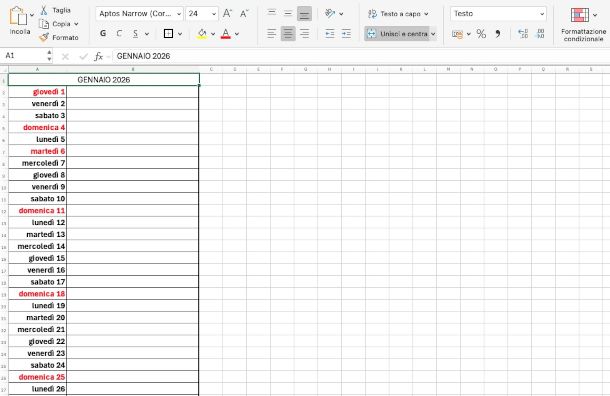
Task: Select merged cell GENNAIO 2026
Action: coord(104,80)
